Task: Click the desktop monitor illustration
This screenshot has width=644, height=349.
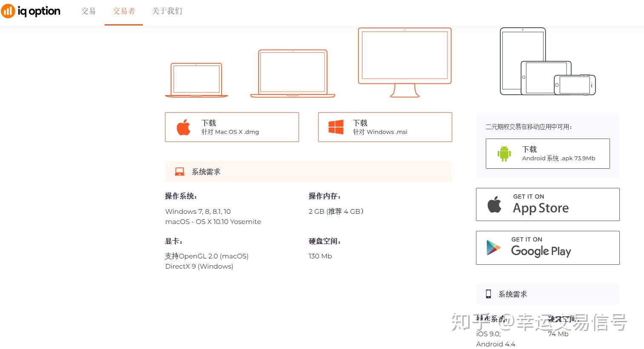Action: pos(405,62)
